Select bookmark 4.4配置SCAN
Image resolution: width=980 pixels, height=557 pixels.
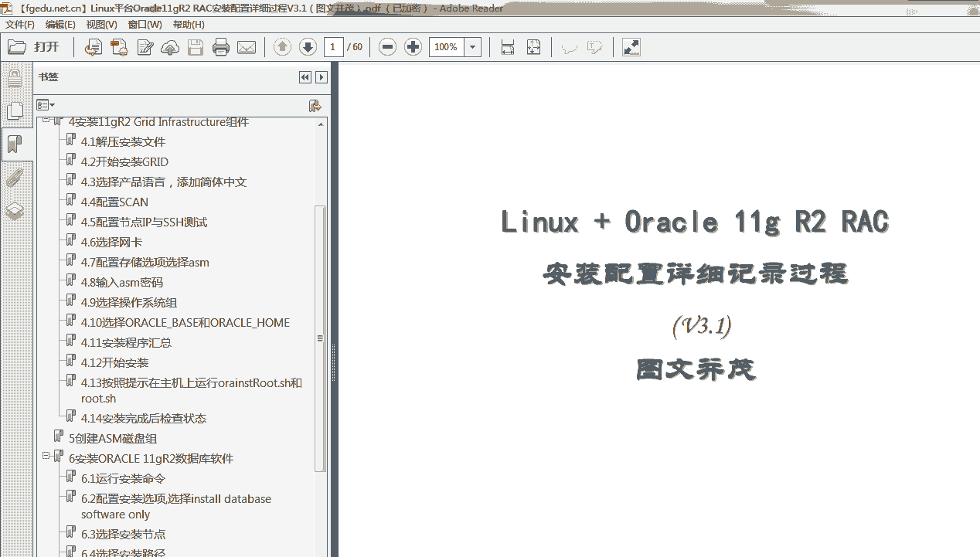point(114,202)
